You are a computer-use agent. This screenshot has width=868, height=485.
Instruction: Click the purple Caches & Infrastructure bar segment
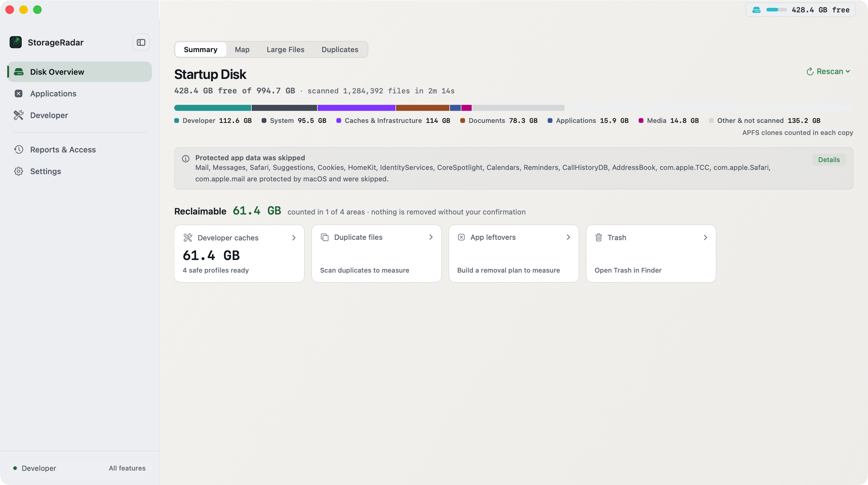pyautogui.click(x=356, y=108)
